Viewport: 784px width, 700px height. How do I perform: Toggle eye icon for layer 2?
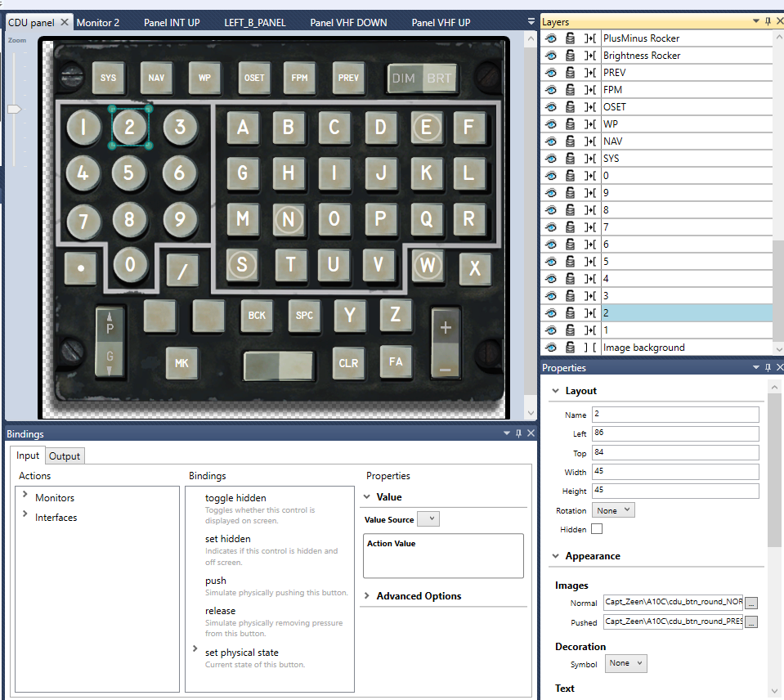551,313
